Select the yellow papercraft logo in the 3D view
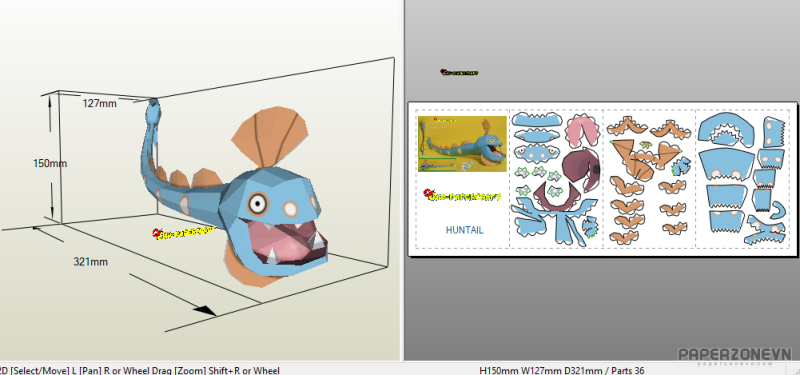Image resolution: width=800 pixels, height=375 pixels. click(x=184, y=233)
